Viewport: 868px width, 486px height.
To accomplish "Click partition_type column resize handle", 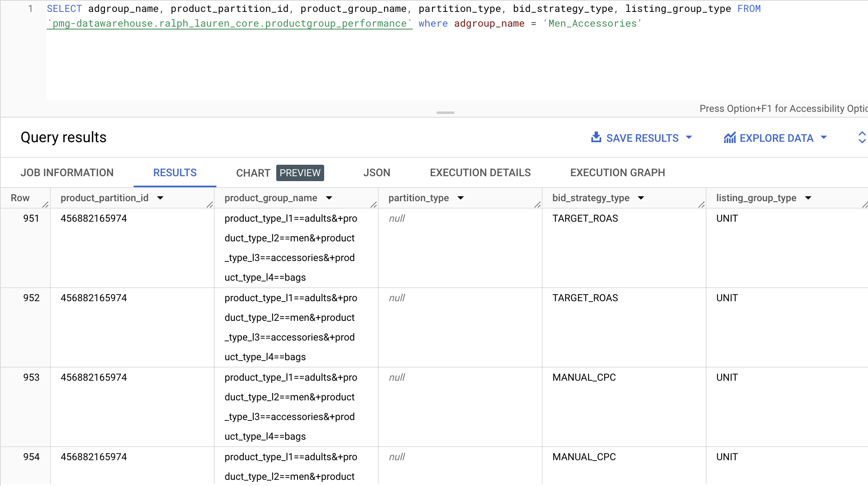I will 537,204.
